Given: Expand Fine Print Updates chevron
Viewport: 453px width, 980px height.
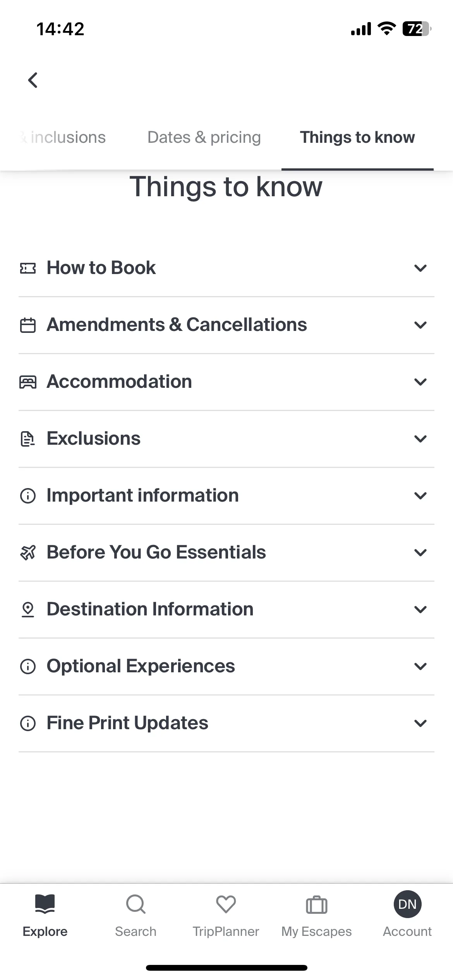Looking at the screenshot, I should point(420,723).
